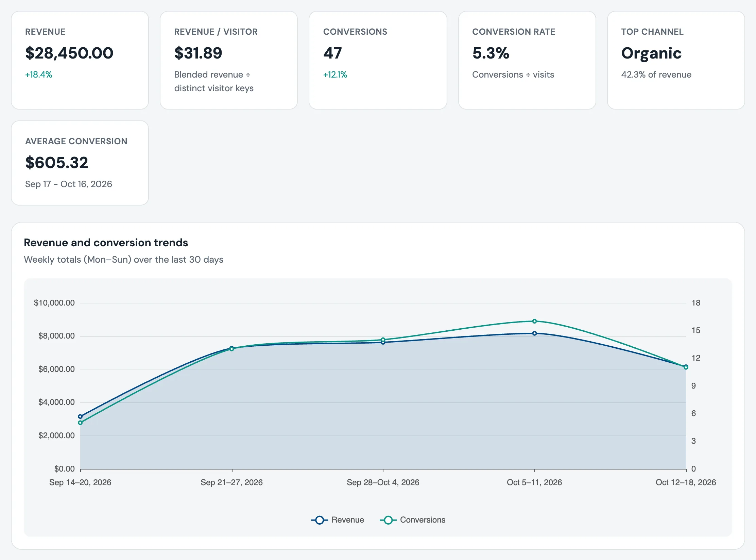756x560 pixels.
Task: Toggle the Conversions series in the legend
Action: [x=413, y=520]
